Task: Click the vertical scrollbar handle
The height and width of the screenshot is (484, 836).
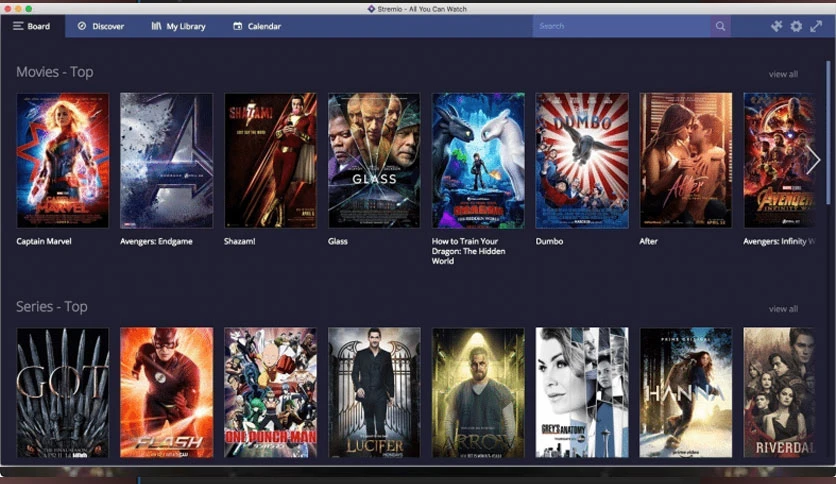Action: 828,132
